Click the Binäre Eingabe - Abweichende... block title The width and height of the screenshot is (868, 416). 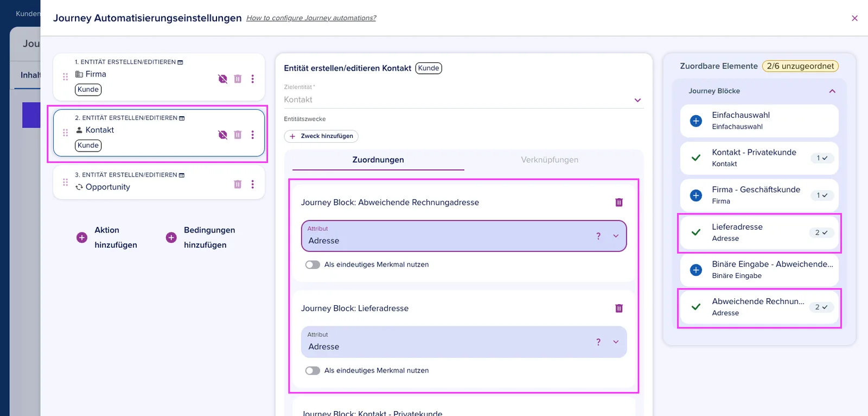point(773,264)
